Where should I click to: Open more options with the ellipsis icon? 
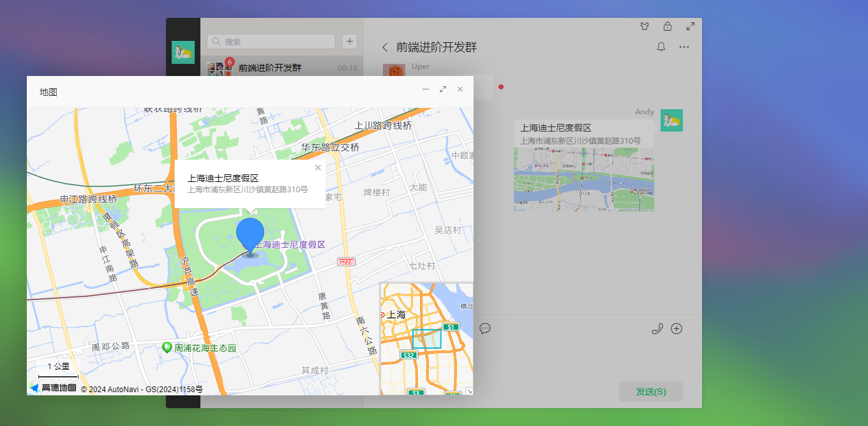tap(684, 47)
